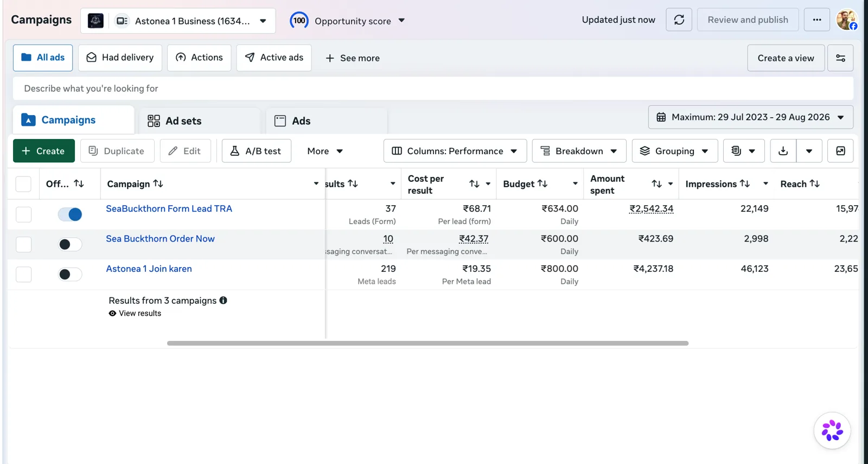Image resolution: width=868 pixels, height=464 pixels.
Task: Select all campaigns header checkbox
Action: (x=23, y=184)
